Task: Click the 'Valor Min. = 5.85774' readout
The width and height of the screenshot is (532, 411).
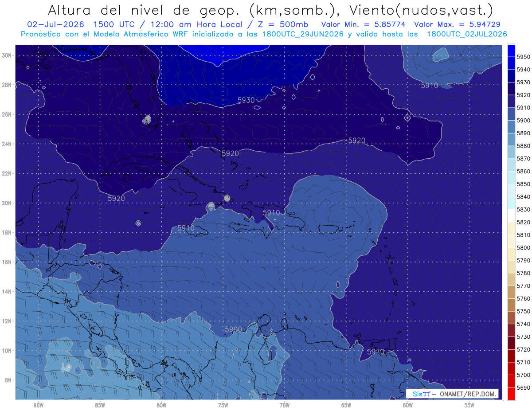Action: (364, 24)
